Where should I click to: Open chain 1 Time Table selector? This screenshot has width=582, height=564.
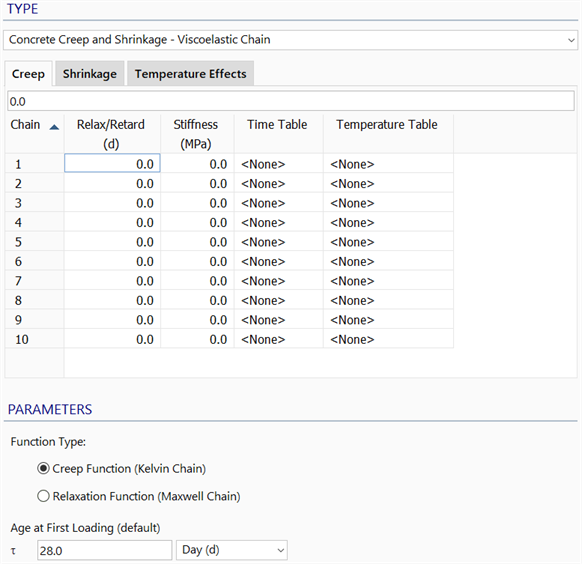(279, 164)
